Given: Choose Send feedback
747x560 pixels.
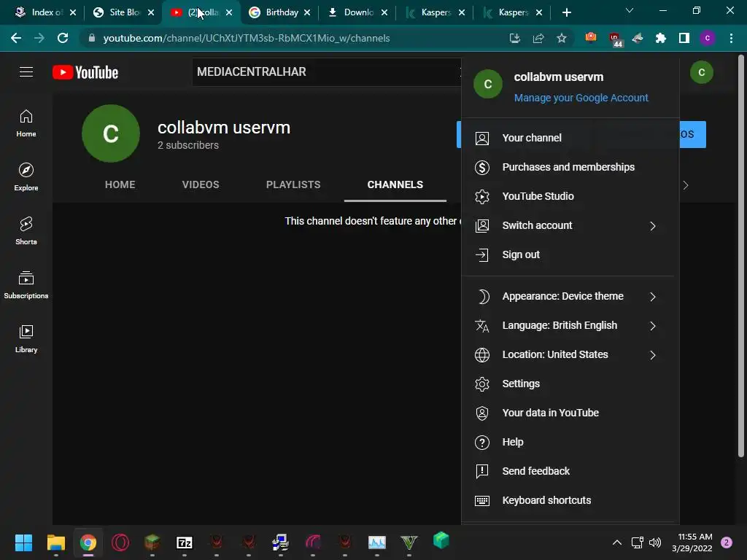Looking at the screenshot, I should pos(570,472).
